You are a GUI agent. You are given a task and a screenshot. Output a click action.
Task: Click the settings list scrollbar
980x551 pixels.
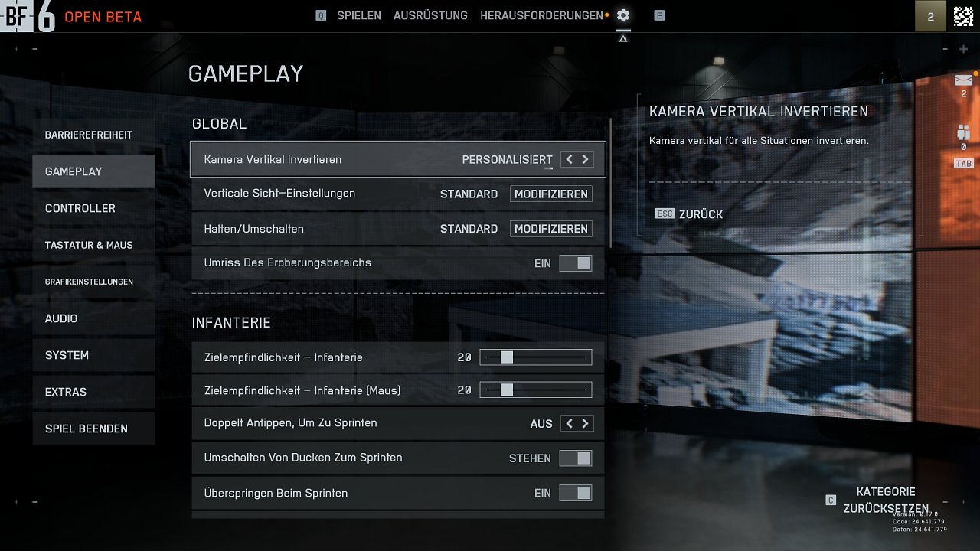pos(610,182)
